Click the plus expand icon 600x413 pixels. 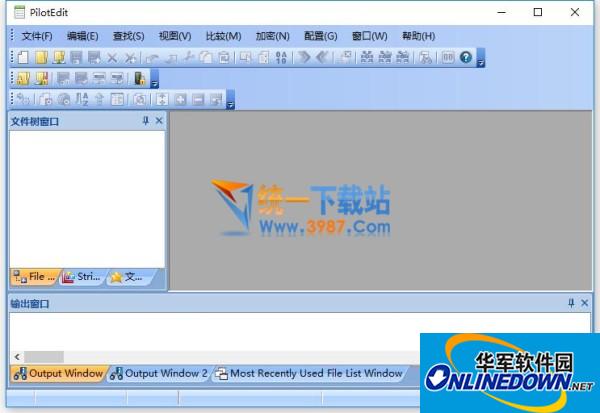pyautogui.click(x=180, y=100)
